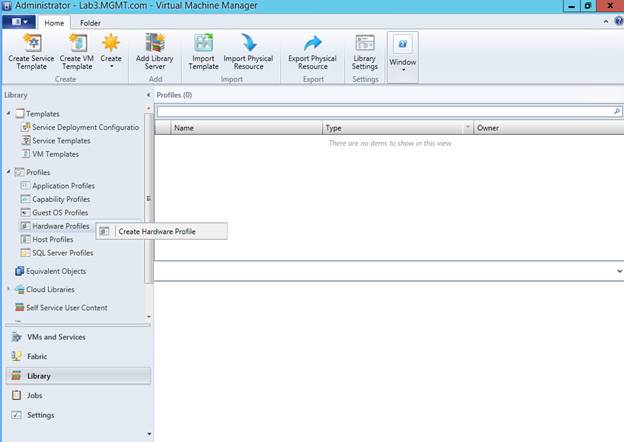Select Self Service User Content
624x442 pixels.
(x=61, y=308)
